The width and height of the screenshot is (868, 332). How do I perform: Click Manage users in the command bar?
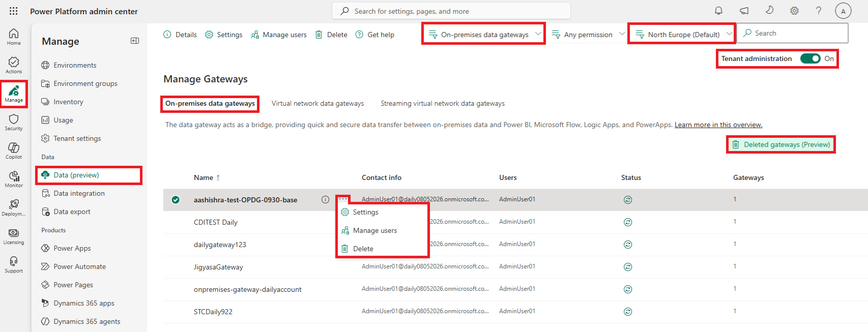pyautogui.click(x=279, y=35)
